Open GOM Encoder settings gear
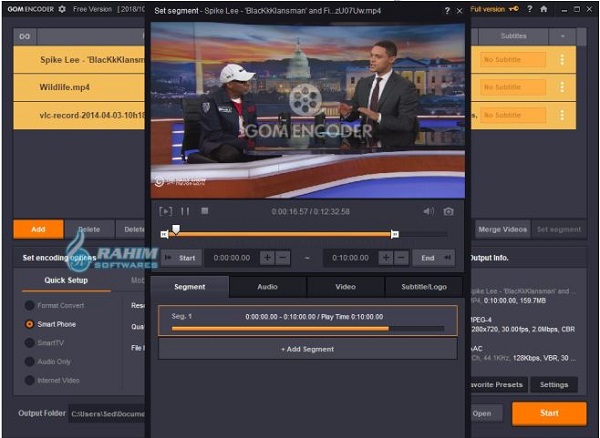Viewport: 600px width, 438px height. click(x=62, y=9)
